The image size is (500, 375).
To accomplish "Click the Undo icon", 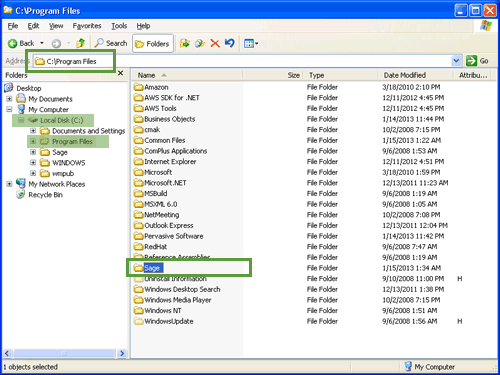I will point(229,43).
